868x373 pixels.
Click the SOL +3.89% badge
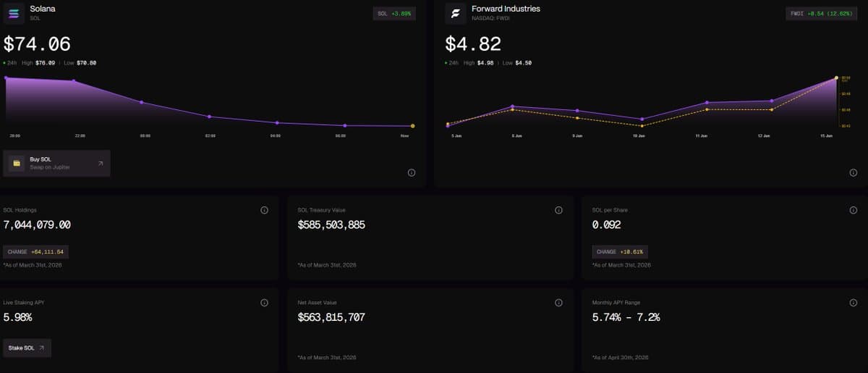(395, 13)
